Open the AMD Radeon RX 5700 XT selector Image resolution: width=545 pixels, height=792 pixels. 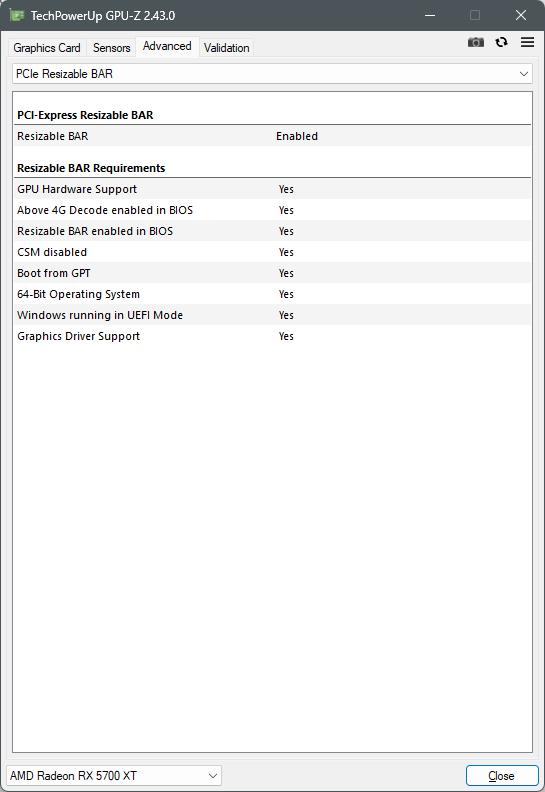(114, 775)
